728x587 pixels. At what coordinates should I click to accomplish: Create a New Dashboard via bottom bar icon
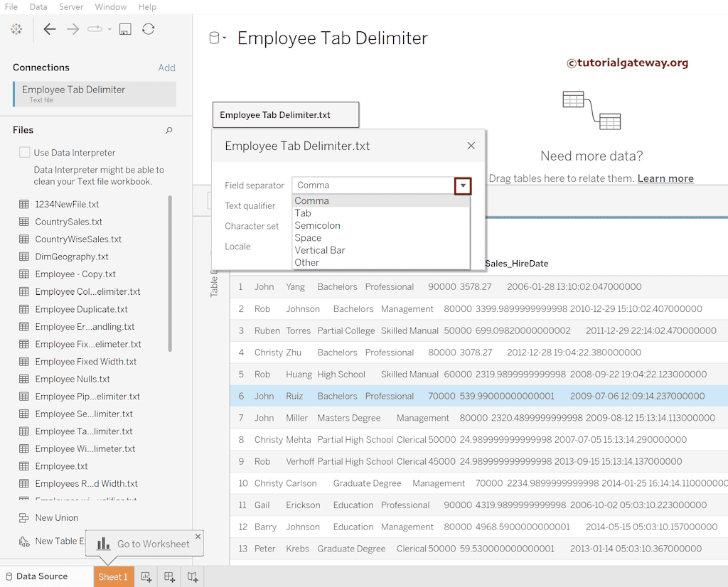(x=168, y=577)
